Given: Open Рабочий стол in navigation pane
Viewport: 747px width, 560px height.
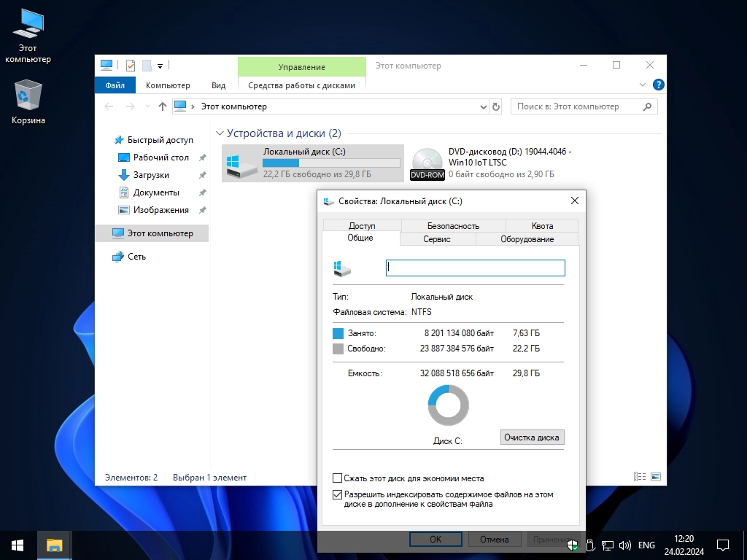Looking at the screenshot, I should pyautogui.click(x=160, y=157).
